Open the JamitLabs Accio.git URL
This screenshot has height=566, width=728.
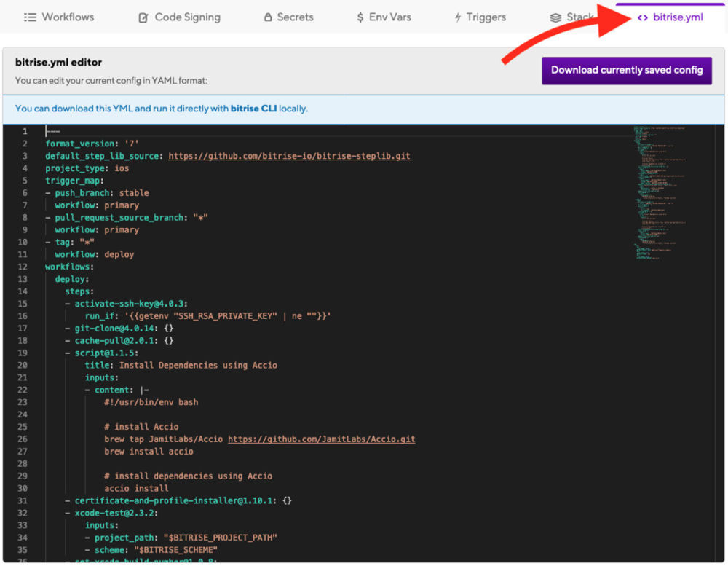coord(321,439)
